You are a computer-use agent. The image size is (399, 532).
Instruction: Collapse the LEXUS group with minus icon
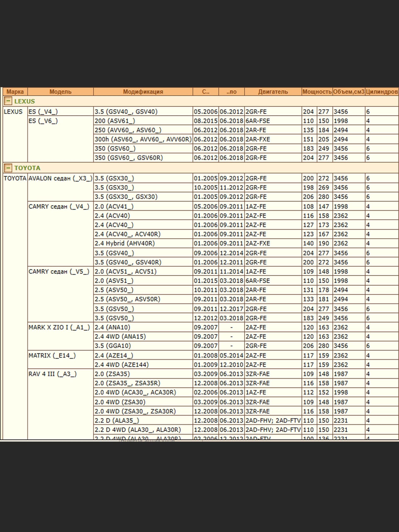tap(8, 101)
